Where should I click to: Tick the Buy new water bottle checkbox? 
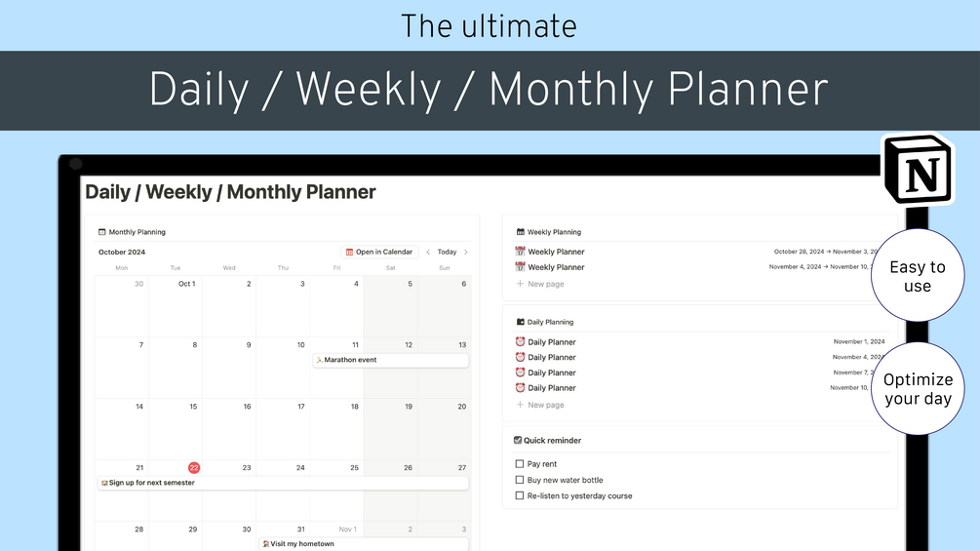[520, 480]
